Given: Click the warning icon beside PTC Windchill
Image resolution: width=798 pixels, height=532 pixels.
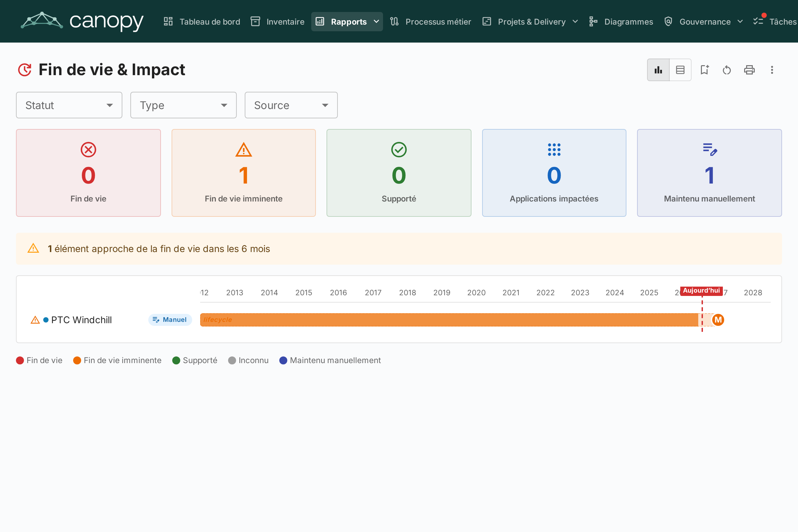Looking at the screenshot, I should (x=35, y=320).
